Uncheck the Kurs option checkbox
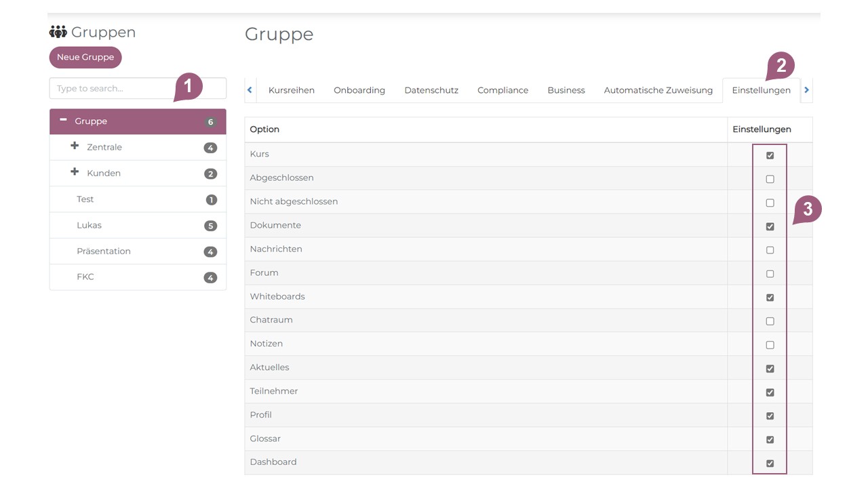 (770, 155)
